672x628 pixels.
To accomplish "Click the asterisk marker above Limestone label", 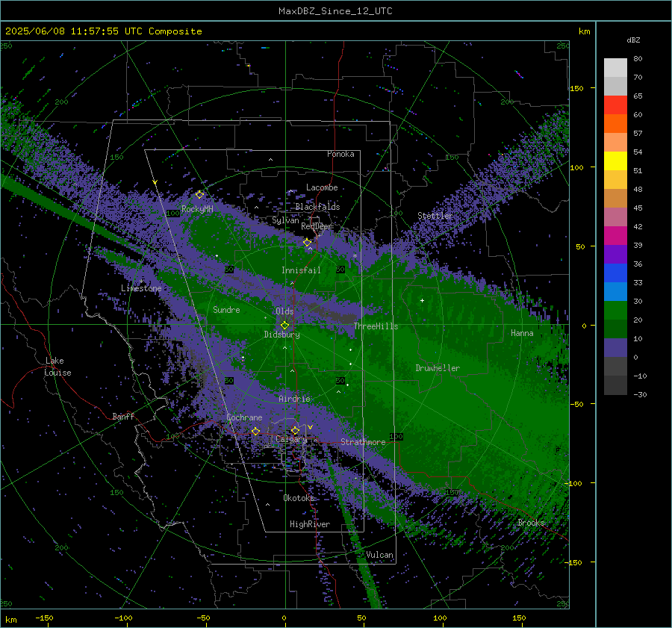I will [x=142, y=282].
